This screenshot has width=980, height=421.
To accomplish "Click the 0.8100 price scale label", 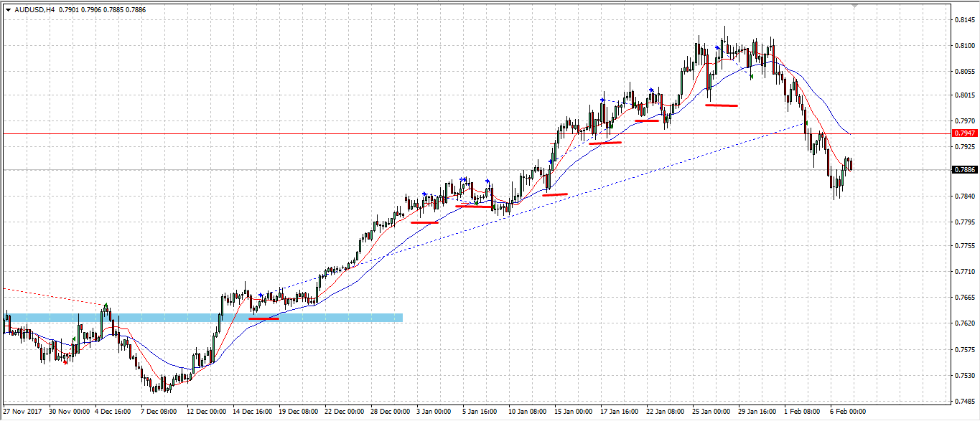I will tap(966, 46).
